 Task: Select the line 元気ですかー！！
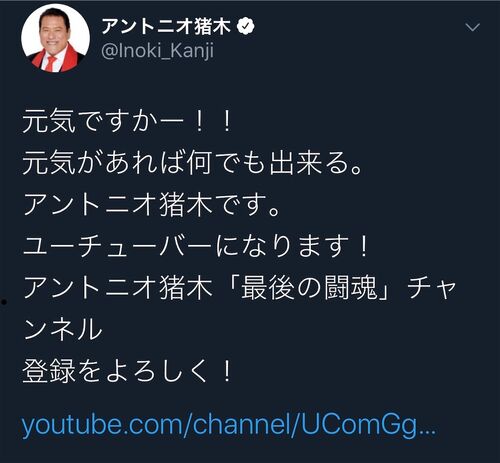click(x=127, y=121)
